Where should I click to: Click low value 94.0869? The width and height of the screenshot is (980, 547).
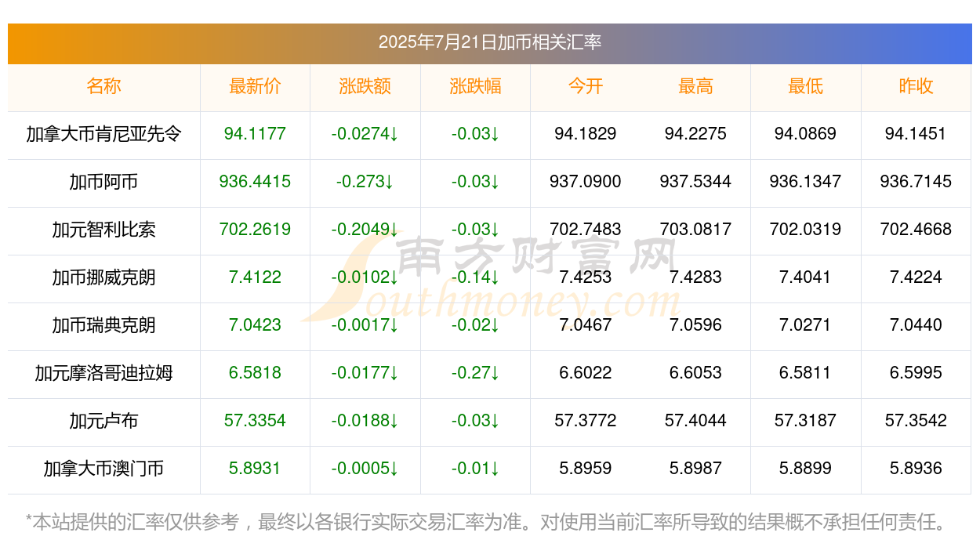[806, 134]
